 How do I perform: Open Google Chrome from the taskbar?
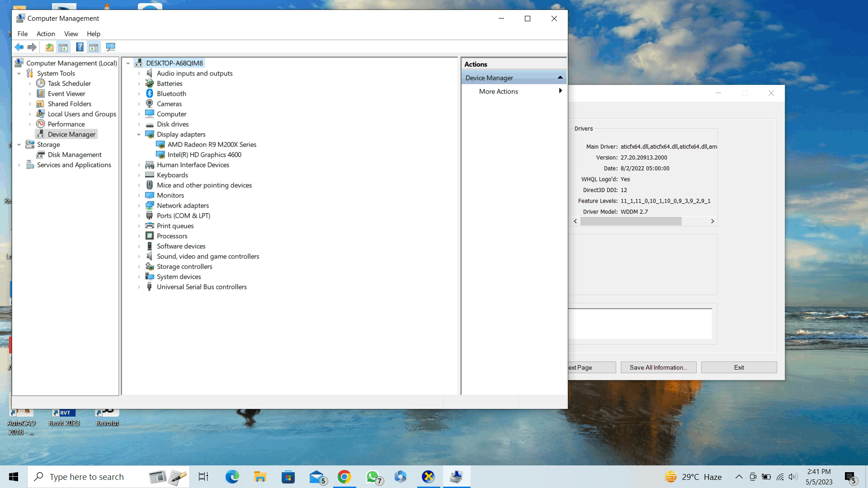point(344,477)
